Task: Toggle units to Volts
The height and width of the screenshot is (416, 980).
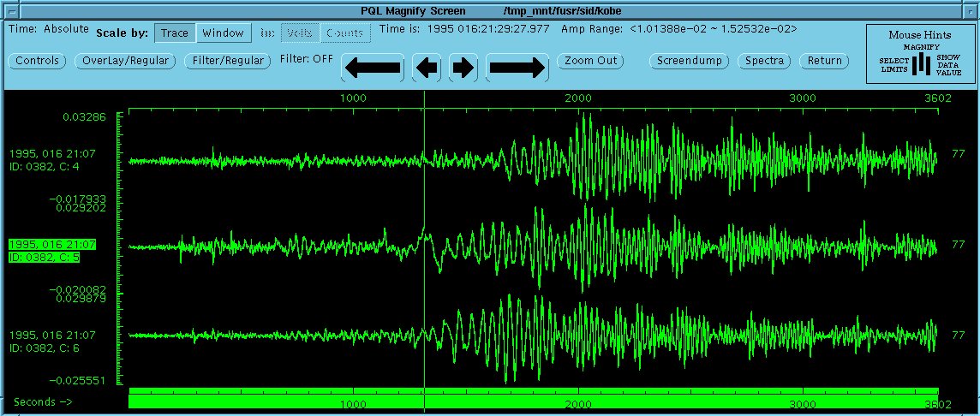Action: coord(299,33)
